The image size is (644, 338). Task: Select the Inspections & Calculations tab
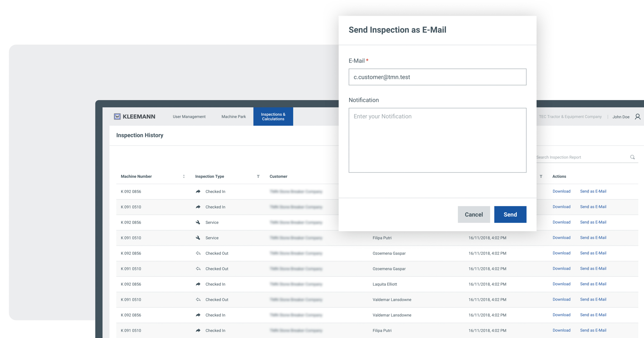273,117
